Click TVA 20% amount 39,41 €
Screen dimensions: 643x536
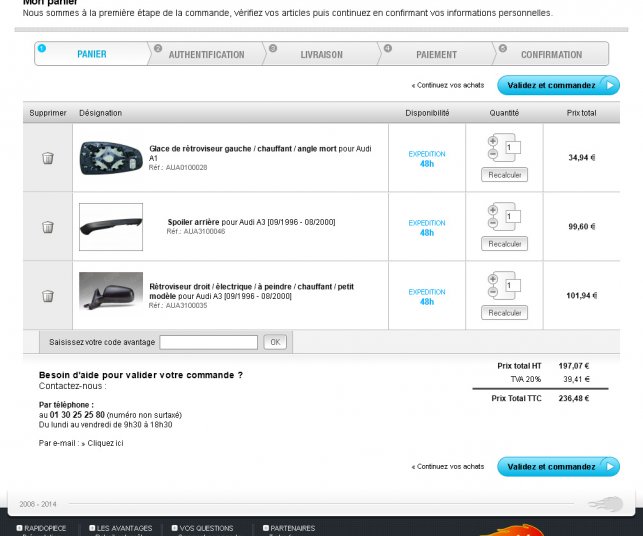click(x=576, y=379)
